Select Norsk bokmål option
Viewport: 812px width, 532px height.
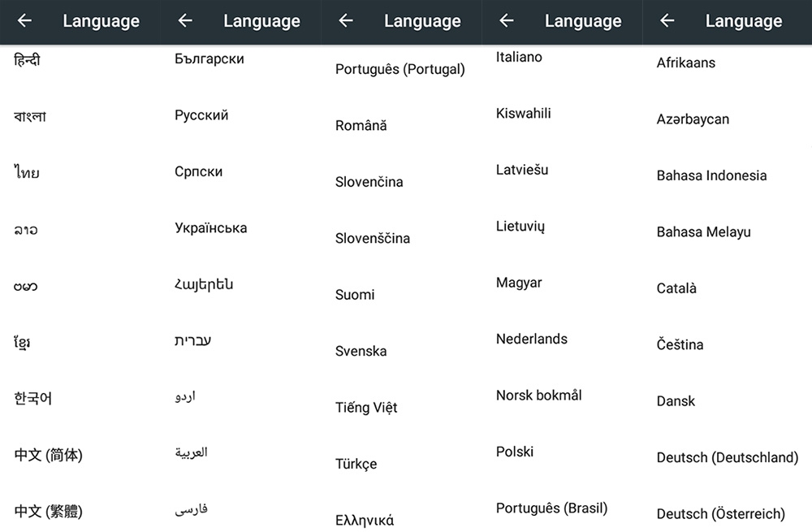point(538,396)
